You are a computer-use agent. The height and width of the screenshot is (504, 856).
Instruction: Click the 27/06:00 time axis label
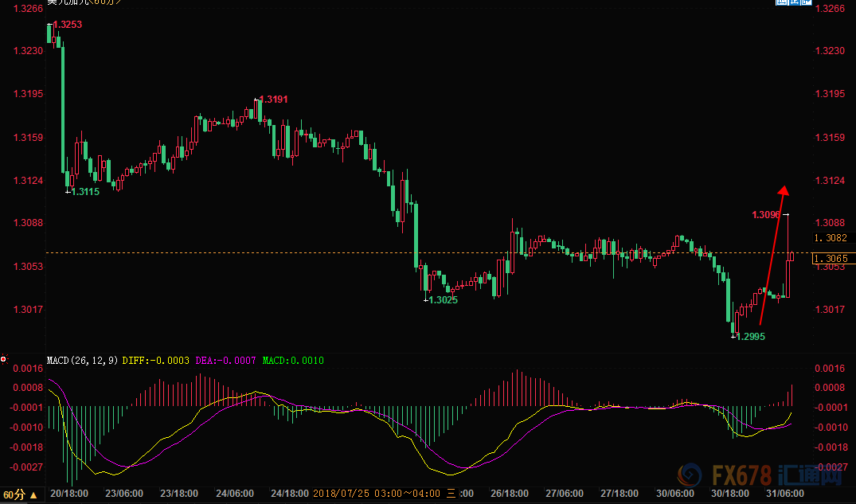tap(565, 494)
